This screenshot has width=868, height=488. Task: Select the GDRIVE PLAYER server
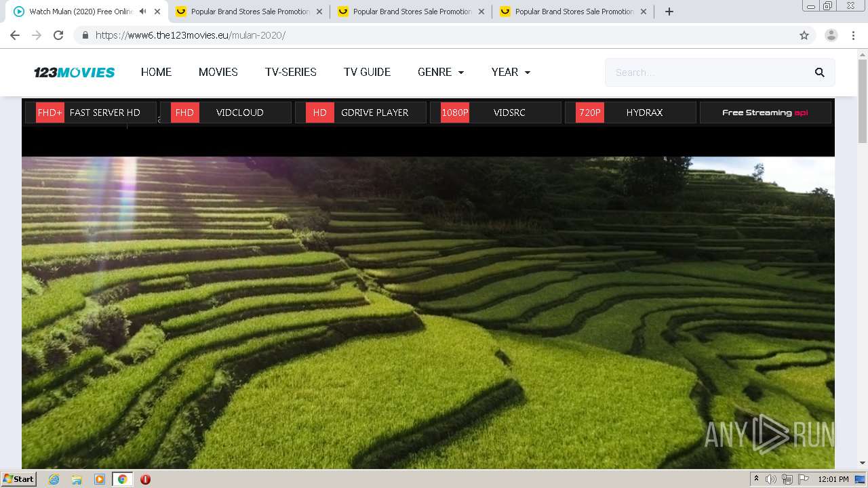361,113
